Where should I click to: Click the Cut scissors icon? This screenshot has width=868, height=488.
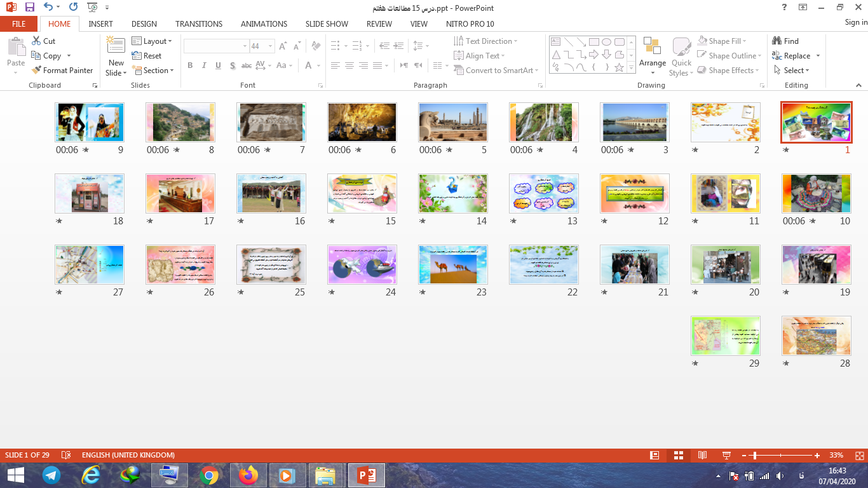pos(36,41)
